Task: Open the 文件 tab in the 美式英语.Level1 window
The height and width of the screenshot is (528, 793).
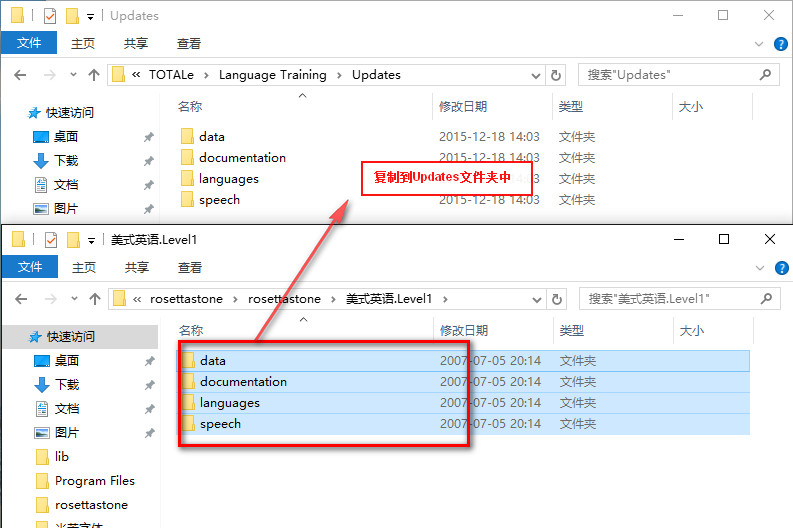Action: click(x=30, y=267)
